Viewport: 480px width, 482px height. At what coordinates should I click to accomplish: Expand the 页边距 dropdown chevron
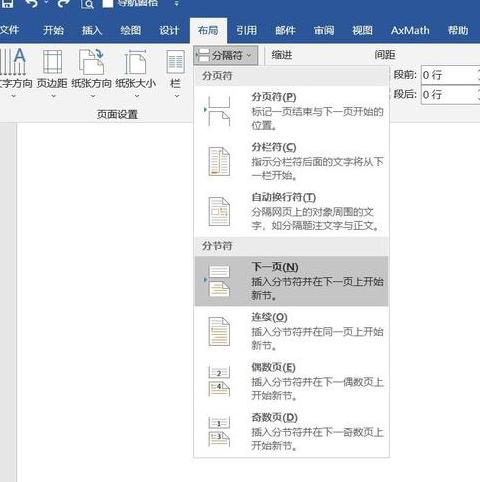pyautogui.click(x=53, y=96)
